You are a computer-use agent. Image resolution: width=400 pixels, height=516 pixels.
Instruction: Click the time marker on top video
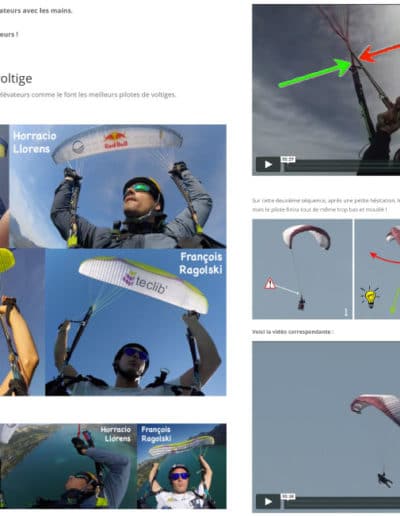288,159
